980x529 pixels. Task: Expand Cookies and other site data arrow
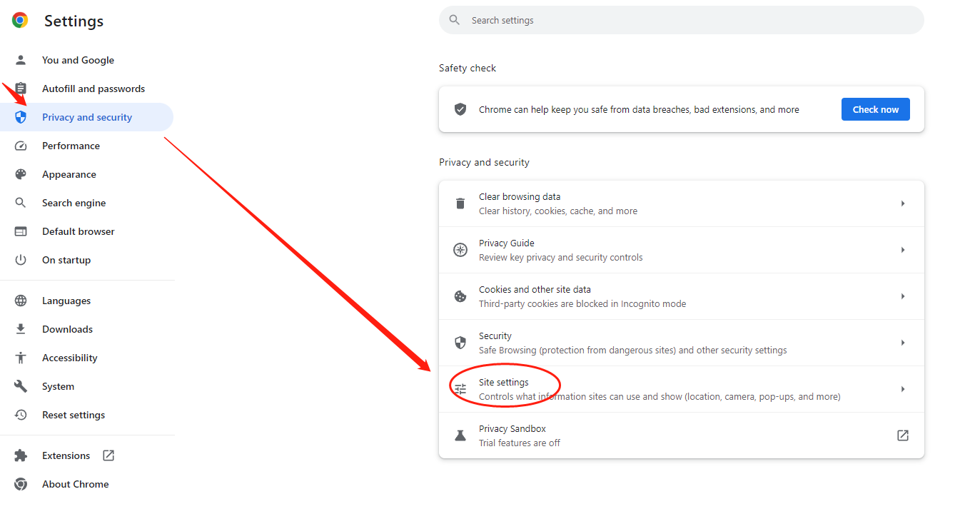[x=903, y=296]
